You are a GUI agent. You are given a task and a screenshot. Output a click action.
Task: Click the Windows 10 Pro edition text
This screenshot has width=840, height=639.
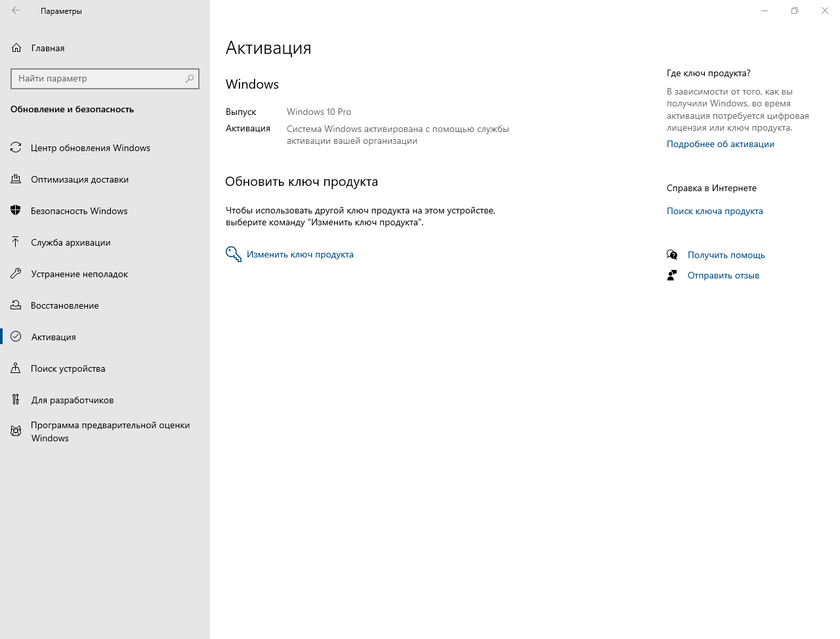319,112
